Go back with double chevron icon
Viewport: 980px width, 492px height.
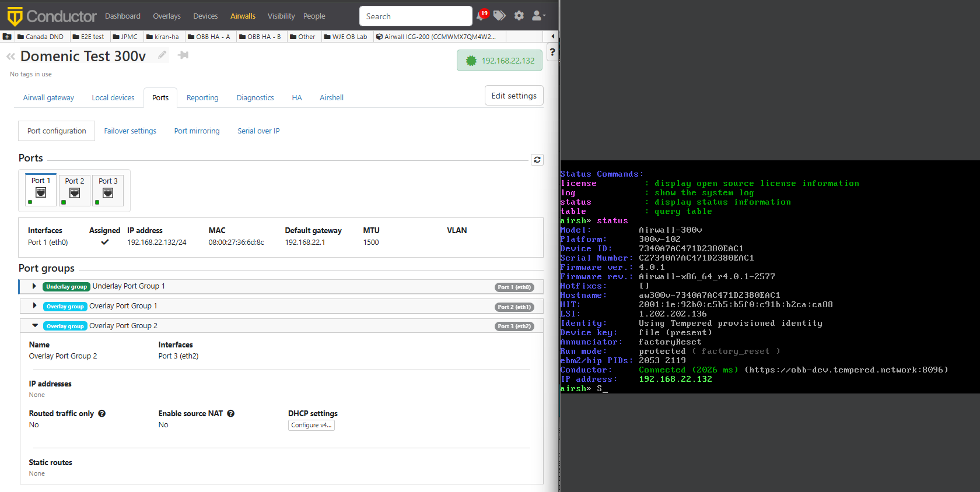(10, 57)
